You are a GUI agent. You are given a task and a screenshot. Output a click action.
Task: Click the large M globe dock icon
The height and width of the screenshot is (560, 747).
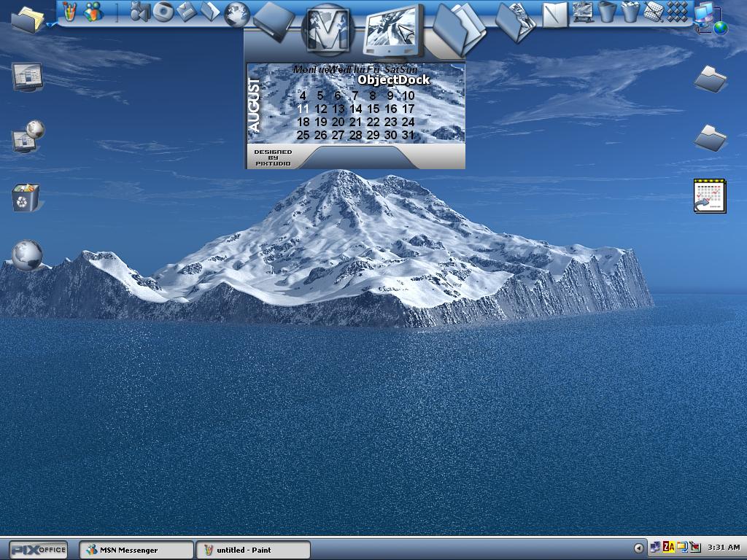328,31
